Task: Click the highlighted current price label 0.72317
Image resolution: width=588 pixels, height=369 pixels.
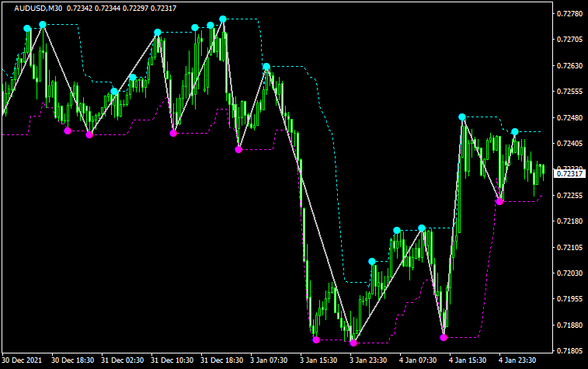Action: 569,173
